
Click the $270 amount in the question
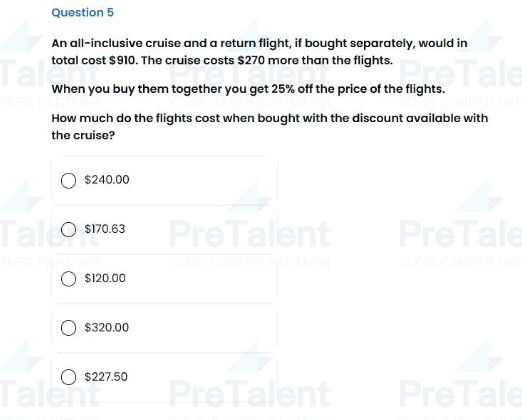pyautogui.click(x=251, y=60)
